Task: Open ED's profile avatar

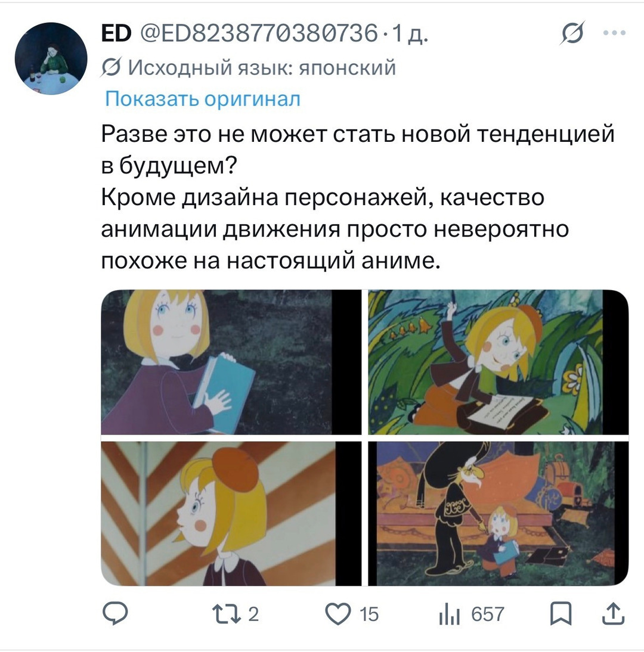Action: tap(51, 58)
